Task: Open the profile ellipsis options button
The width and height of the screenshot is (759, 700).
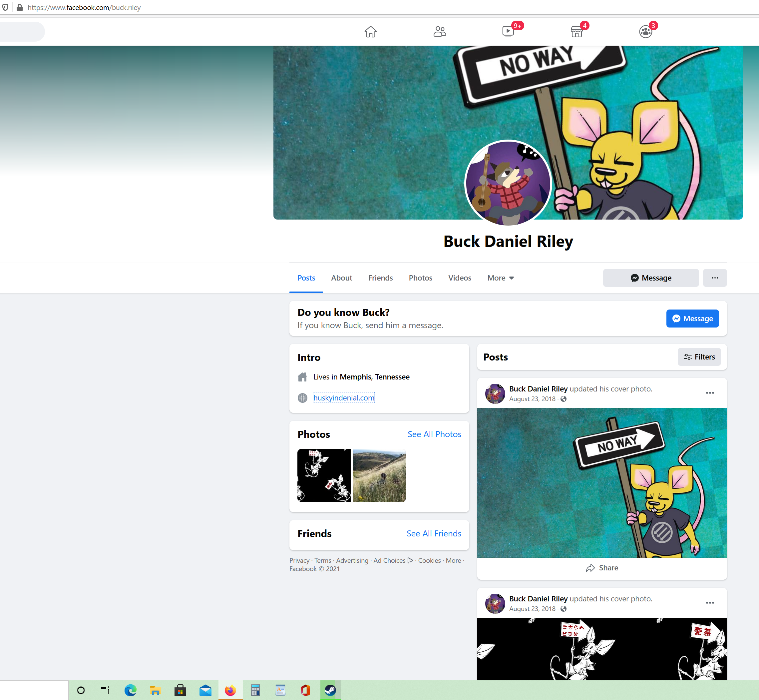Action: click(x=715, y=278)
